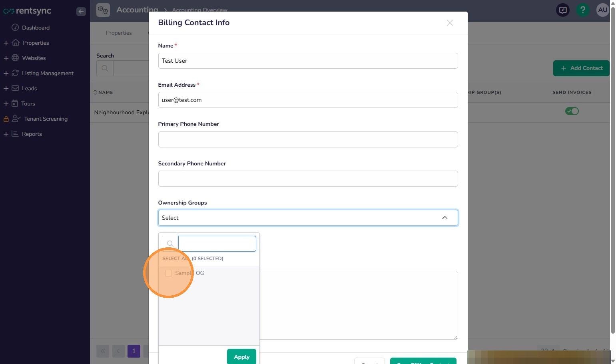
Task: Click the Add Contact button
Action: 581,68
